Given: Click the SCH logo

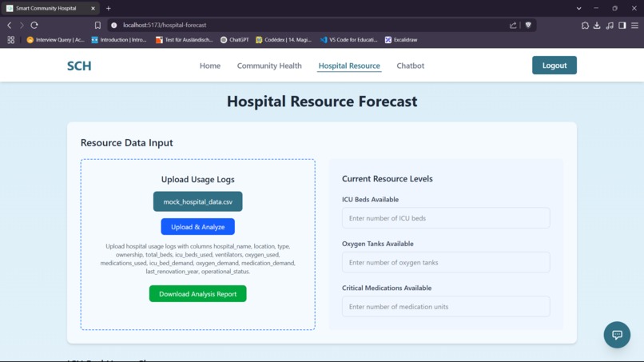Looking at the screenshot, I should (79, 66).
